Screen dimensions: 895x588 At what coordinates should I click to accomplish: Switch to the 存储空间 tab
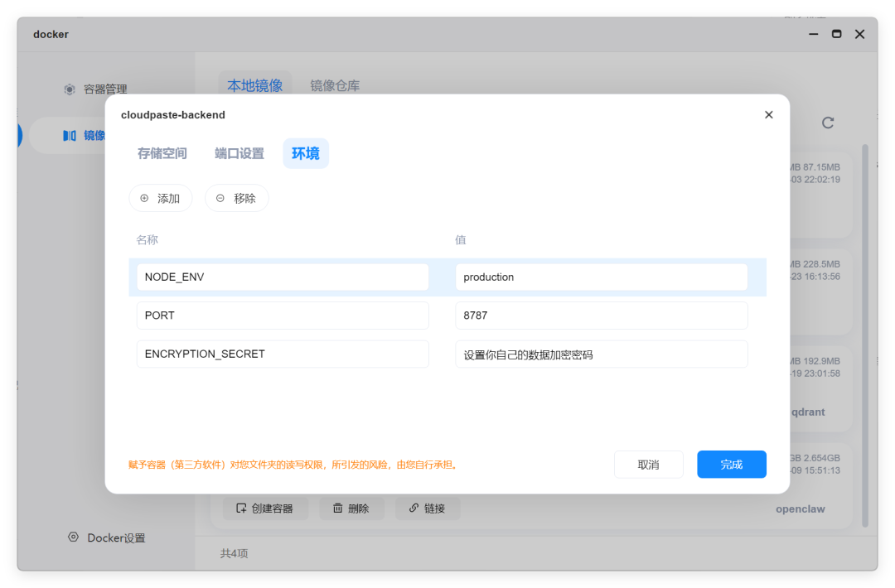click(162, 153)
